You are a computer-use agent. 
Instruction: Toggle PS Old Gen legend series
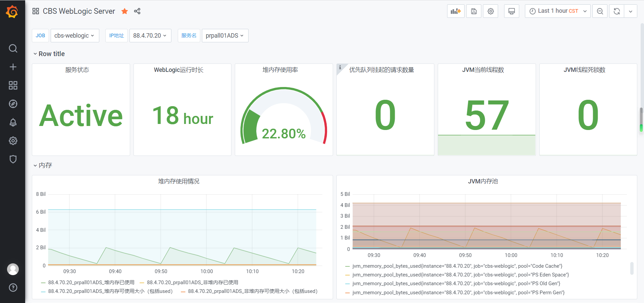click(x=456, y=284)
